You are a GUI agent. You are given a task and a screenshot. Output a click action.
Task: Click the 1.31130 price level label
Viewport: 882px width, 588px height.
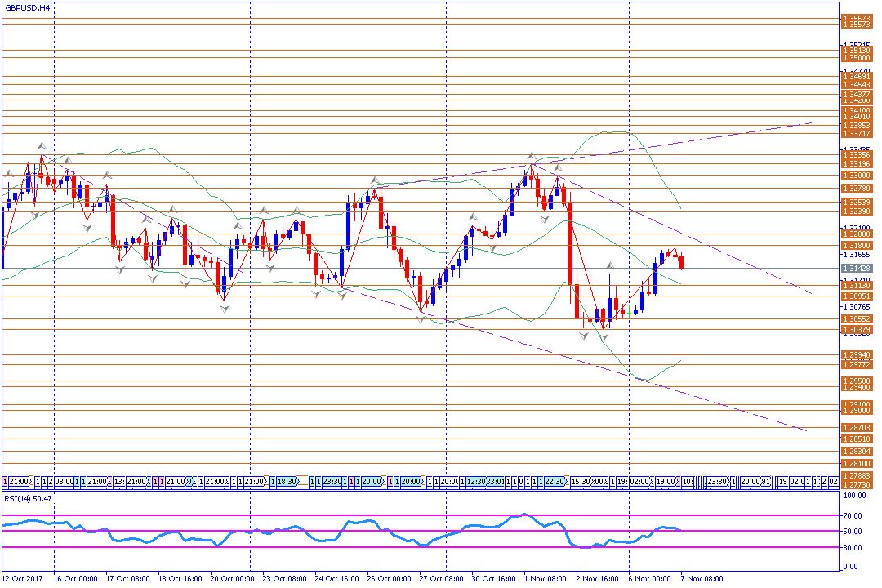(x=857, y=286)
